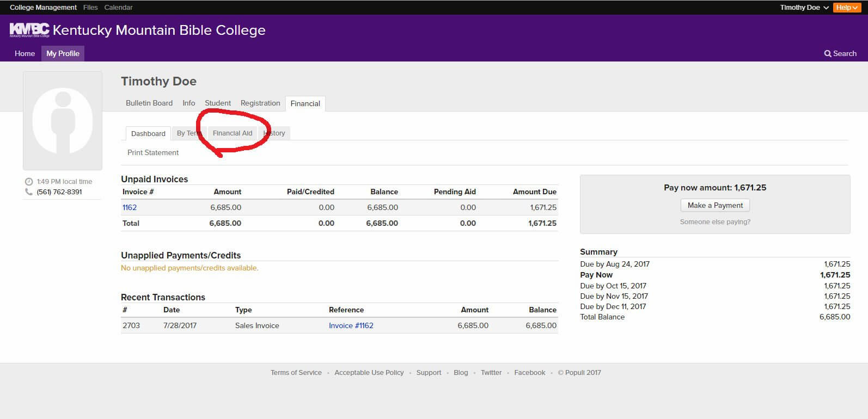Open the Financial Aid sub-tab
868x419 pixels.
point(233,133)
